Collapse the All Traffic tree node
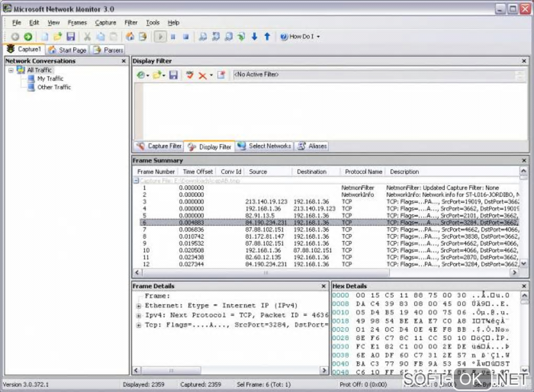This screenshot has height=392, width=534. [x=11, y=70]
